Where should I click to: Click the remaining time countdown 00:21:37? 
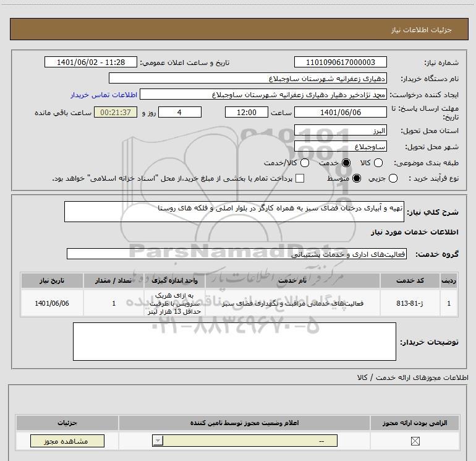[x=116, y=112]
